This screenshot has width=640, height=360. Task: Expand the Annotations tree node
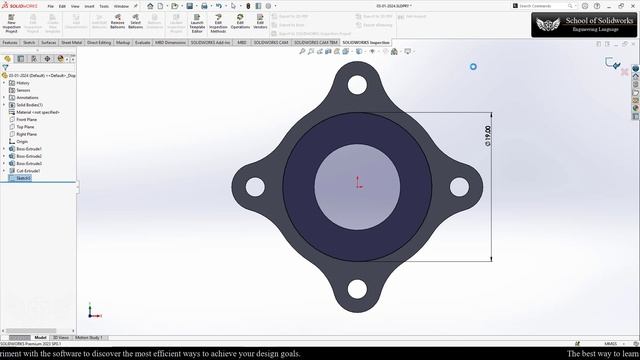(x=4, y=98)
